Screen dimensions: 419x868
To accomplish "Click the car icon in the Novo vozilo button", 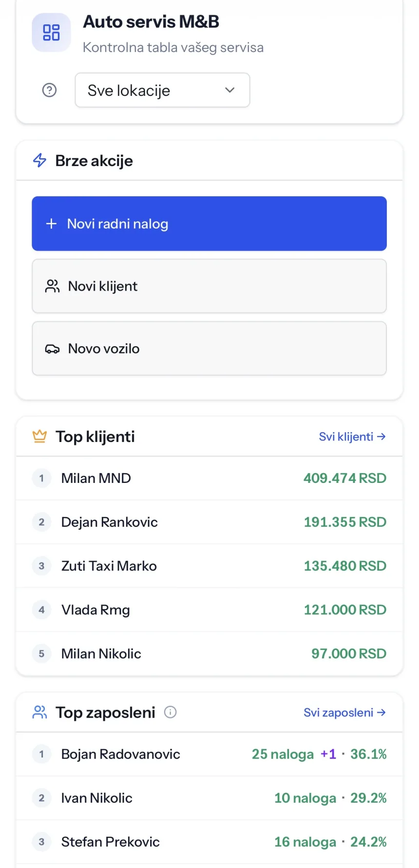I will point(52,349).
